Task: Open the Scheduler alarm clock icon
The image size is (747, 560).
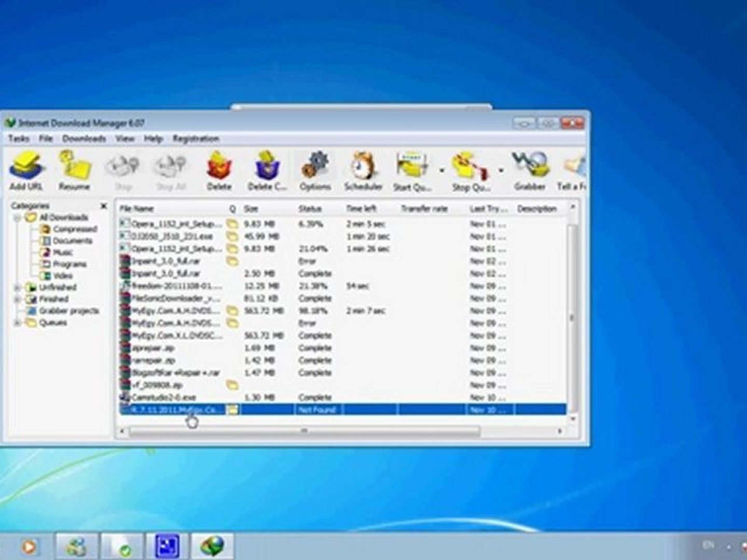Action: coord(363,171)
